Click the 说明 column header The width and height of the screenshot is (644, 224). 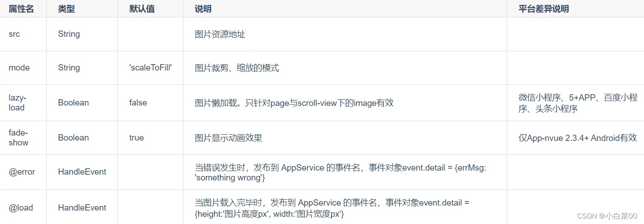pyautogui.click(x=203, y=9)
